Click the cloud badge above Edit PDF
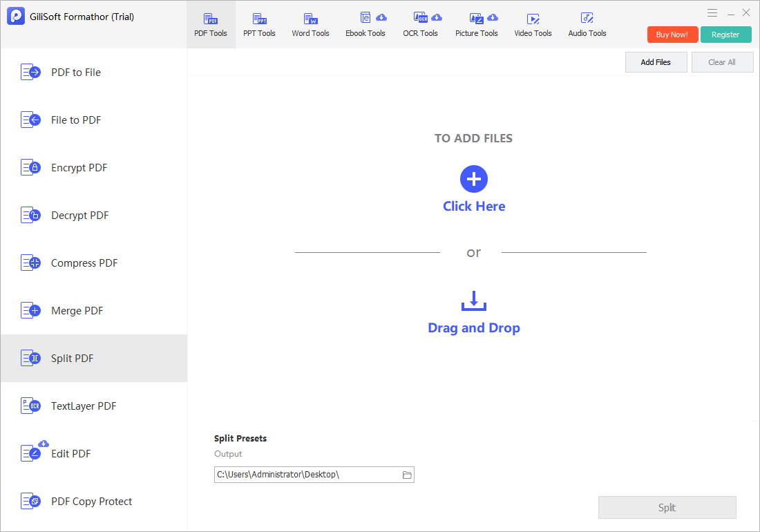This screenshot has height=532, width=760. coord(44,444)
